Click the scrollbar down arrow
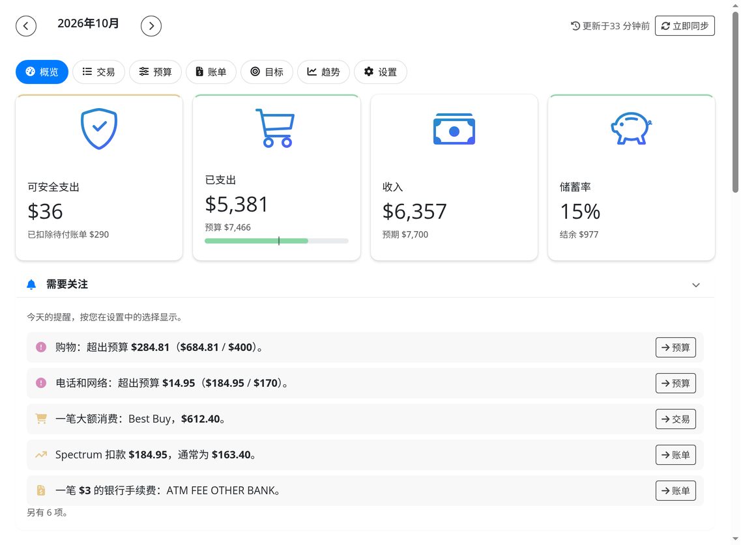Screen dimensions: 756x545 [x=735, y=538]
